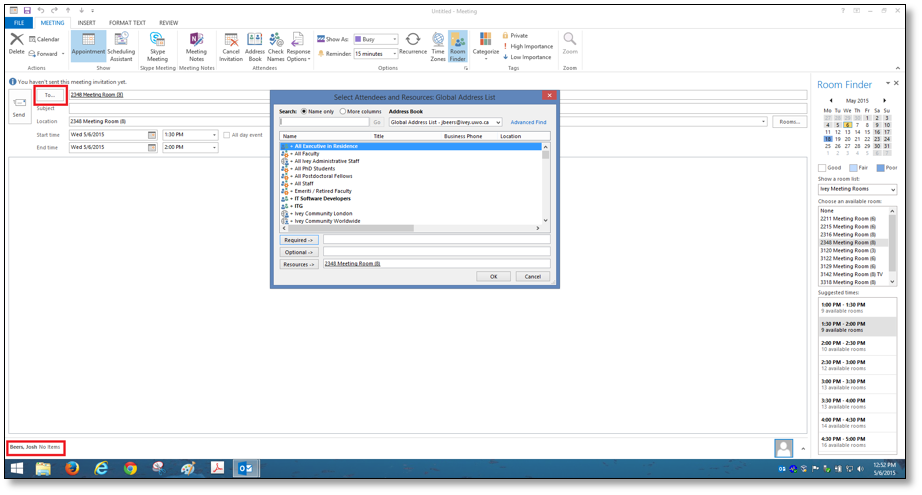Click the Subject input field
The width and height of the screenshot is (922, 495).
(438, 109)
